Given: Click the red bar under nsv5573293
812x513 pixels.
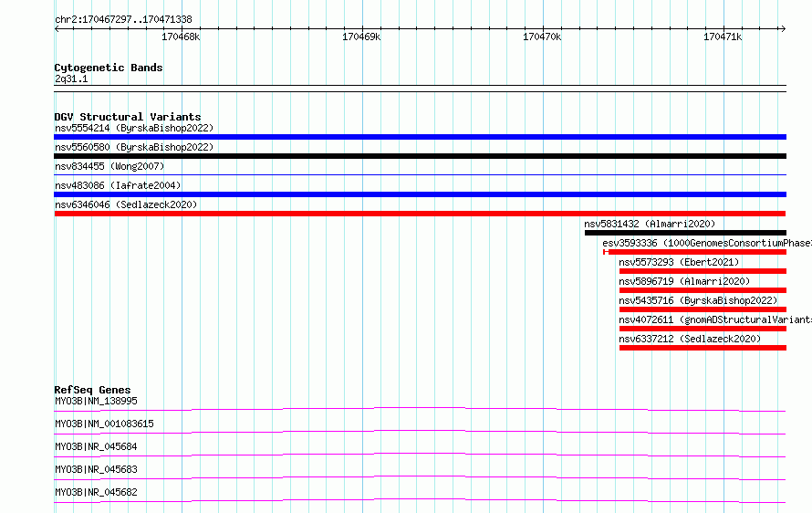Looking at the screenshot, I should [x=703, y=271].
